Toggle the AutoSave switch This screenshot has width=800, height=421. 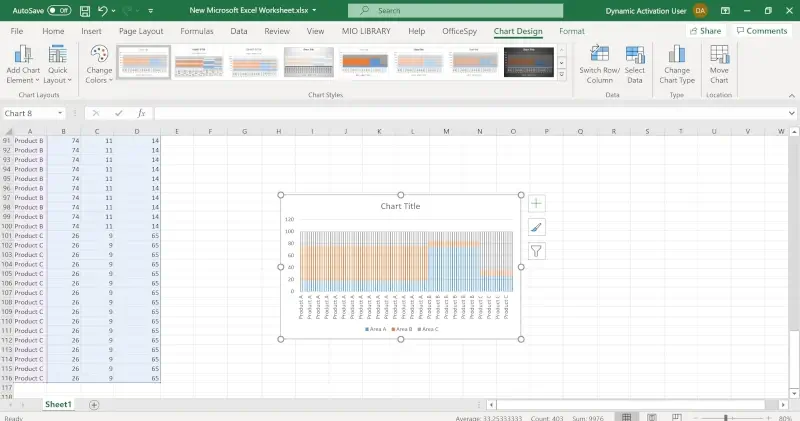point(59,10)
